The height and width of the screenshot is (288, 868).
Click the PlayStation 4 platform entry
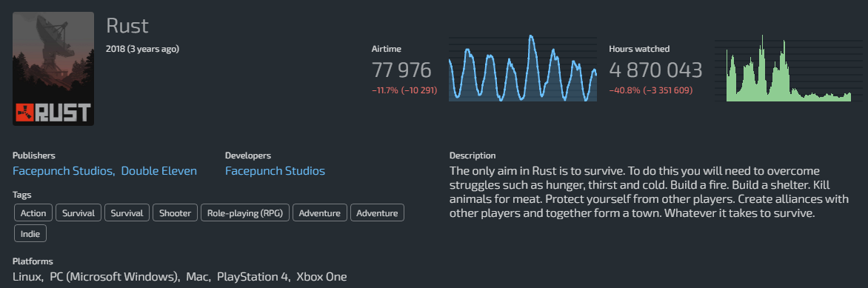point(253,276)
